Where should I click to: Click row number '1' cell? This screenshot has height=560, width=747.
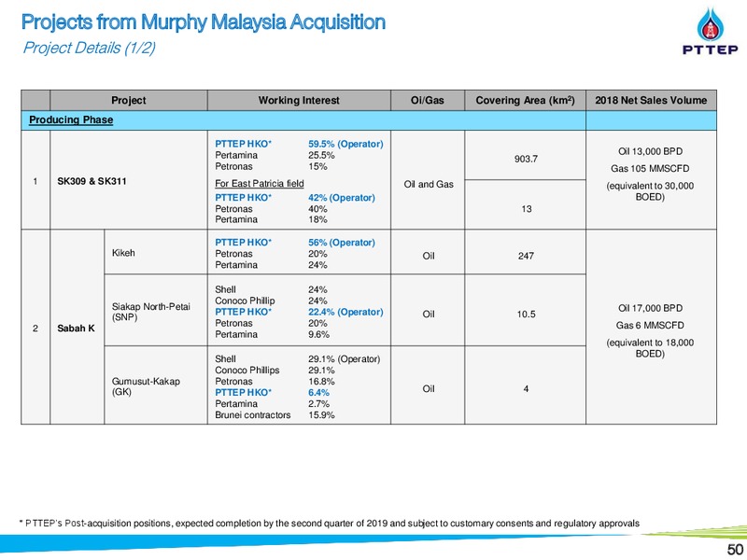35,181
